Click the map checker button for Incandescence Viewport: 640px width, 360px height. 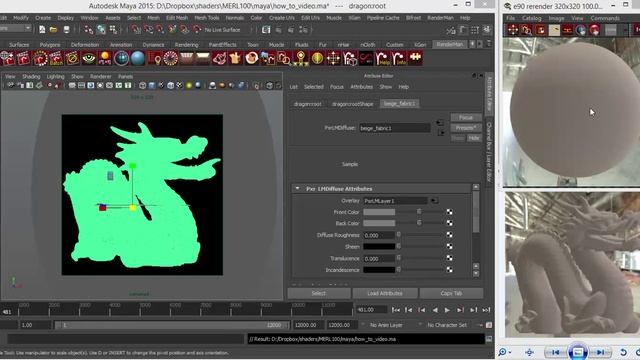449,270
